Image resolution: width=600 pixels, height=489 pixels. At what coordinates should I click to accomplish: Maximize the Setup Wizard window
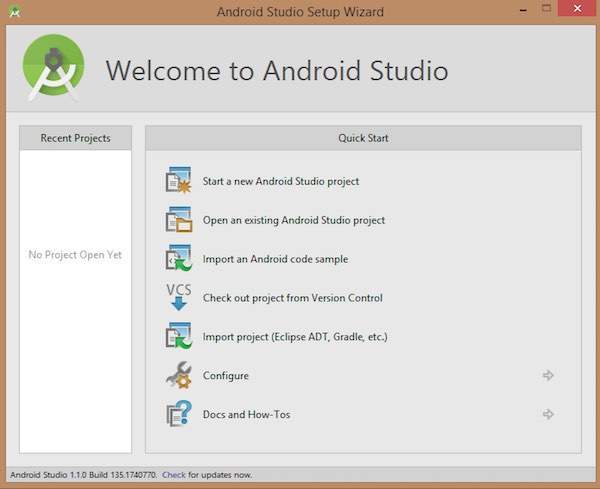546,8
